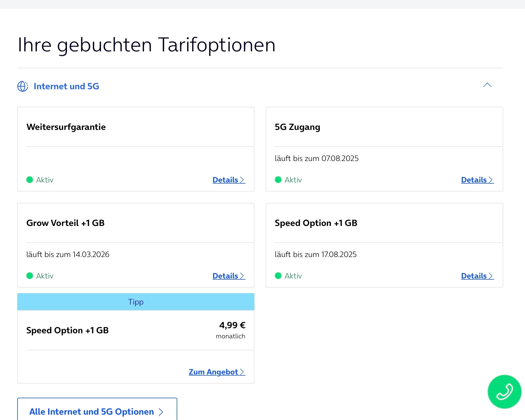
Task: Click the arrow in Alle Internet Optionen button
Action: pos(161,412)
